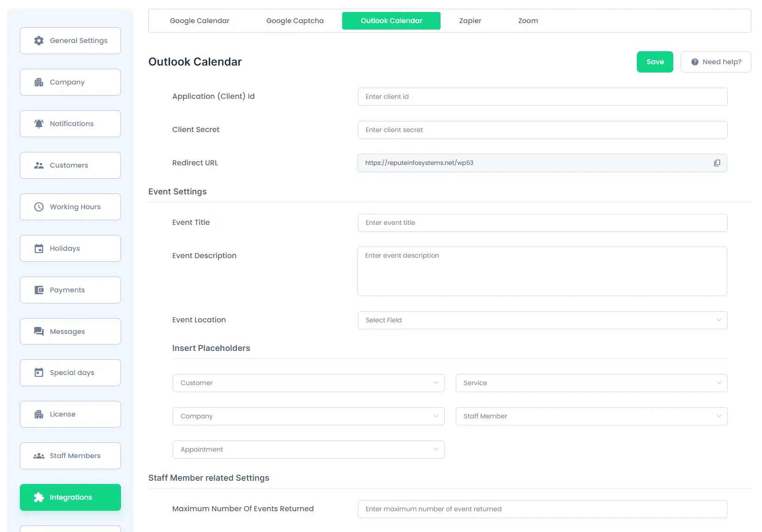Switch to the Google Captcha tab
Image resolution: width=762 pixels, height=532 pixels.
point(295,21)
